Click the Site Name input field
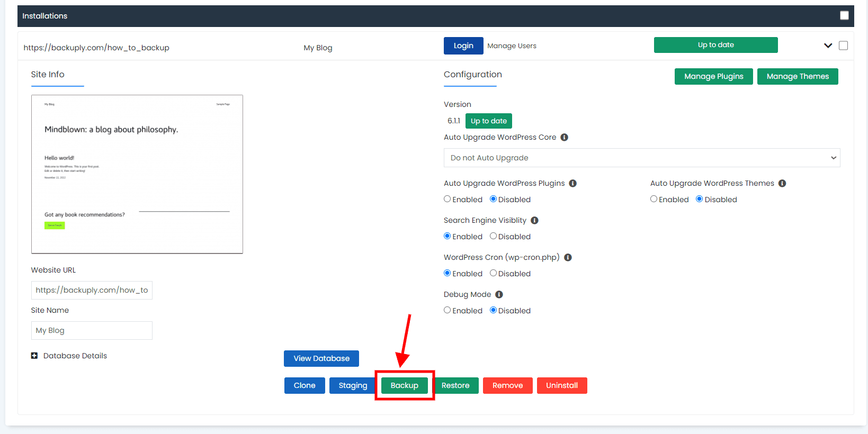The width and height of the screenshot is (868, 434). click(92, 330)
